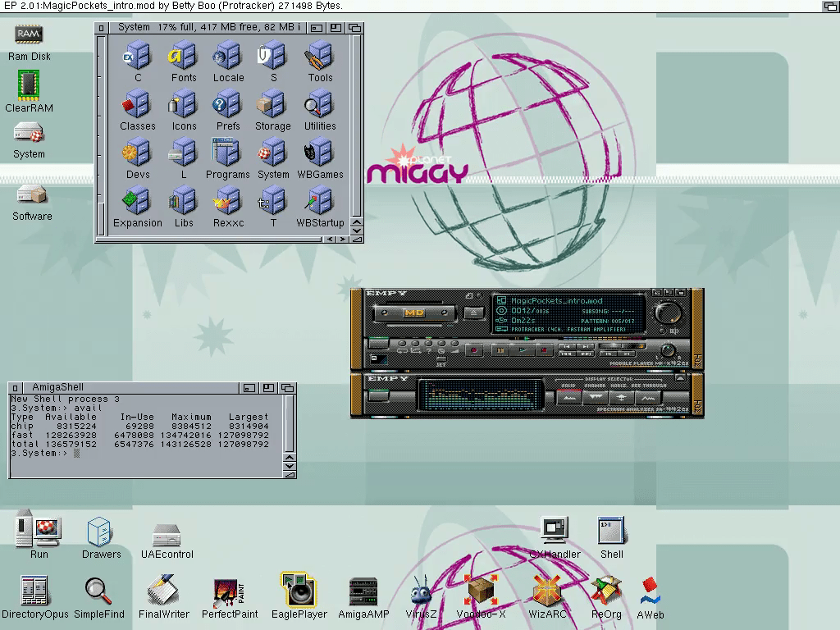840x630 pixels.
Task: Select the Horiz. analyzer display mode
Action: pyautogui.click(x=622, y=398)
